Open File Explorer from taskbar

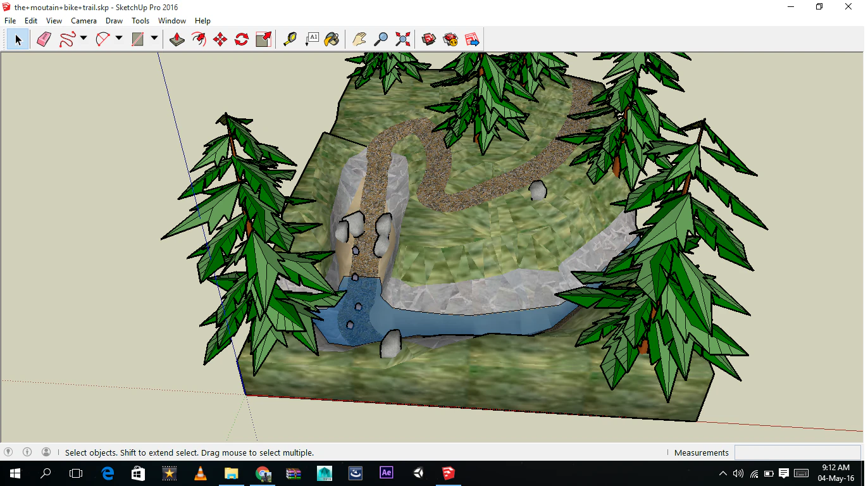pyautogui.click(x=232, y=473)
